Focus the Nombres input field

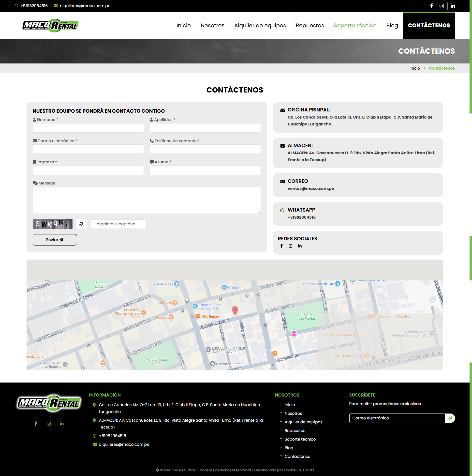point(88,128)
